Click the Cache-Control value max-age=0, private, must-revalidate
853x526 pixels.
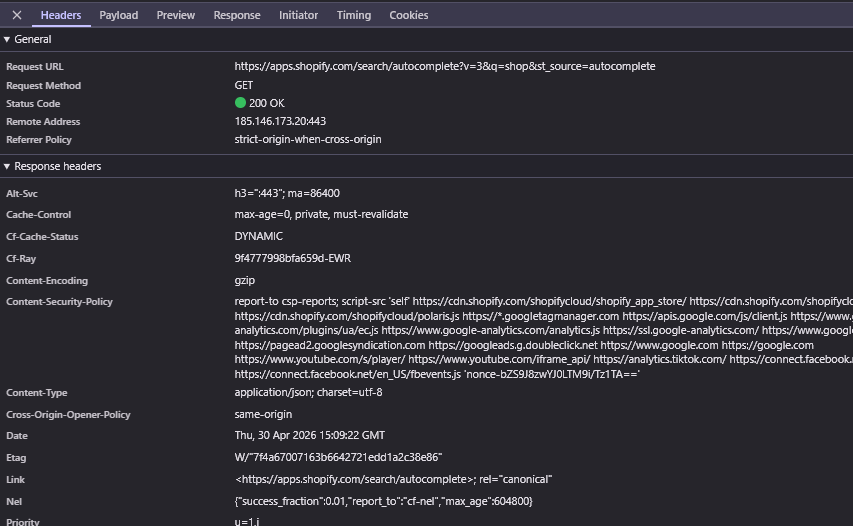tap(322, 214)
